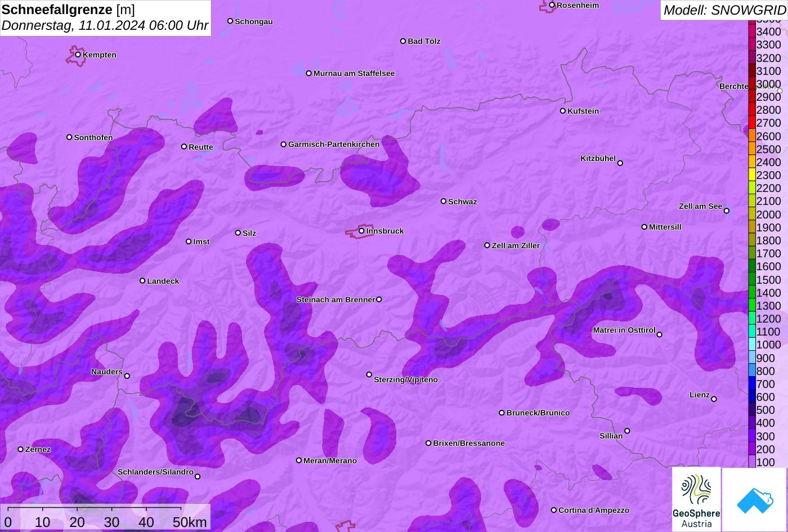The image size is (788, 532).
Task: Click the 400 m dark violet swatch
Action: 752,423
